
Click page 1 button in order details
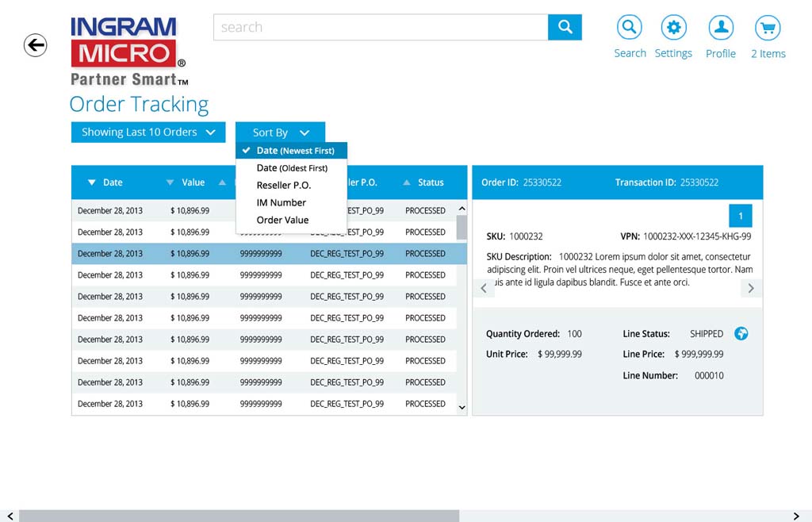click(741, 216)
